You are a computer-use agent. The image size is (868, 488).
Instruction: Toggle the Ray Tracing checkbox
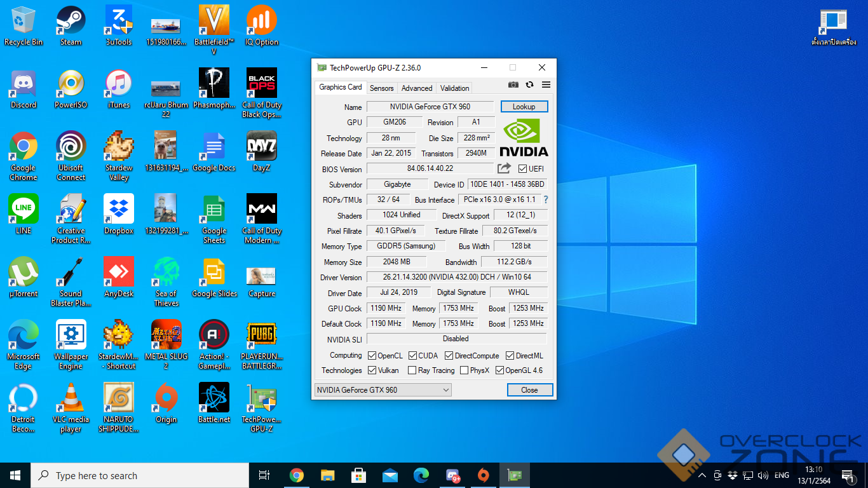(412, 370)
